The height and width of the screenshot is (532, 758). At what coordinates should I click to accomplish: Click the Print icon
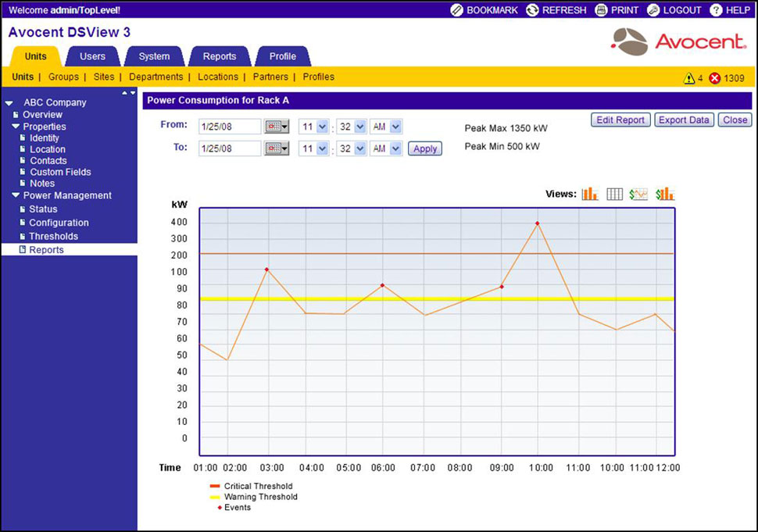point(601,10)
